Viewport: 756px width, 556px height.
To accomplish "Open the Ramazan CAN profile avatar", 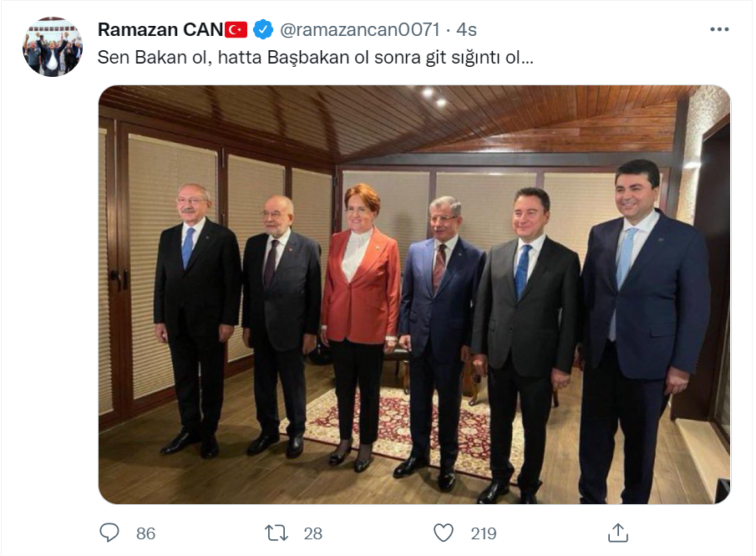I will click(x=52, y=48).
